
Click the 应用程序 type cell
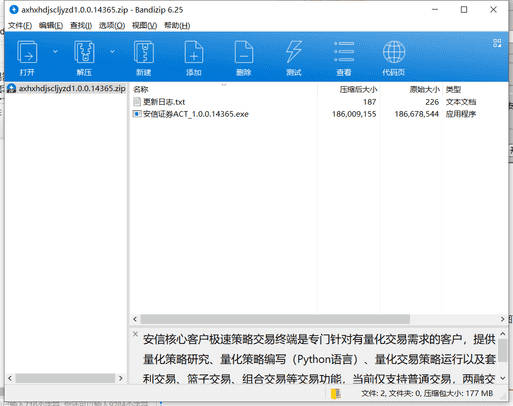pos(461,114)
